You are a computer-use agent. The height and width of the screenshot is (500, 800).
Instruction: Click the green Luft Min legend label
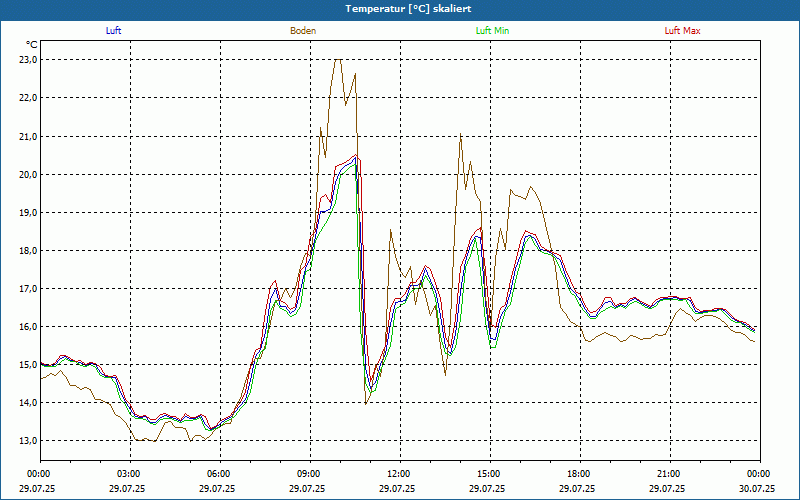point(492,31)
